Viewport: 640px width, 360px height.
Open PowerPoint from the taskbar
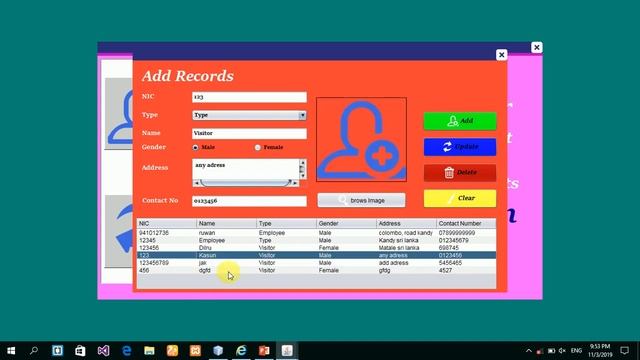pos(264,351)
